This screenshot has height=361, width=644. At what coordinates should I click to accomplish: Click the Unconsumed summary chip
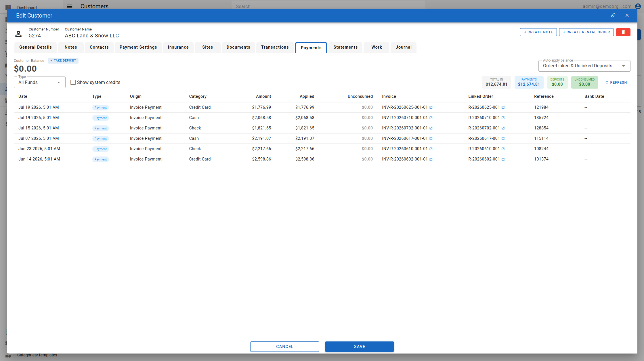[584, 82]
